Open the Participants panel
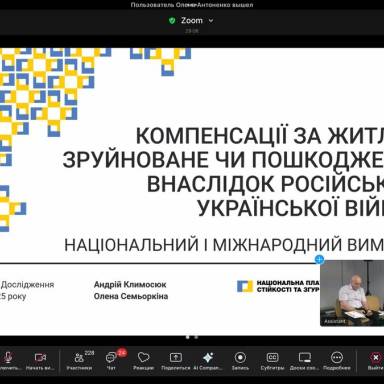The width and height of the screenshot is (384, 384). point(79,361)
